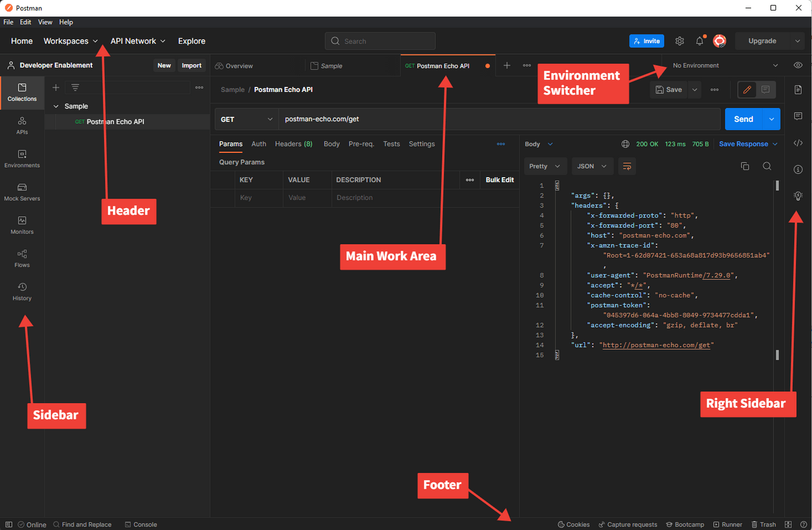Switch to the edit pencil mode

(x=747, y=89)
